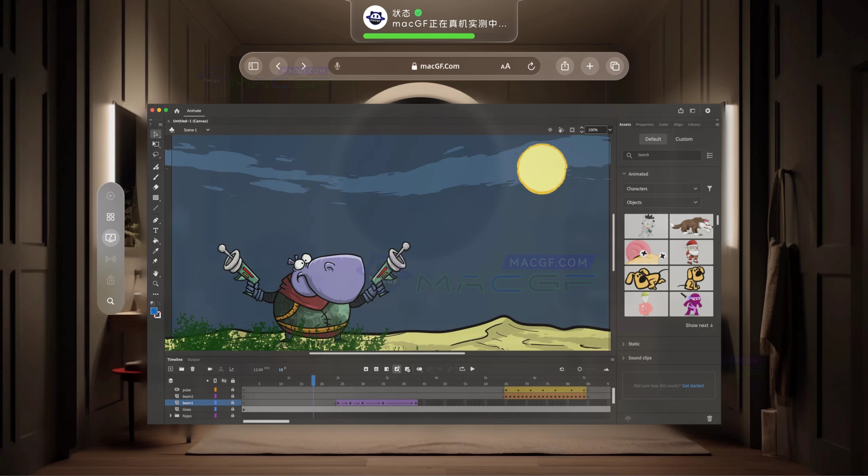Click Show next assets button
Viewport: 868px width, 476px height.
click(x=699, y=325)
